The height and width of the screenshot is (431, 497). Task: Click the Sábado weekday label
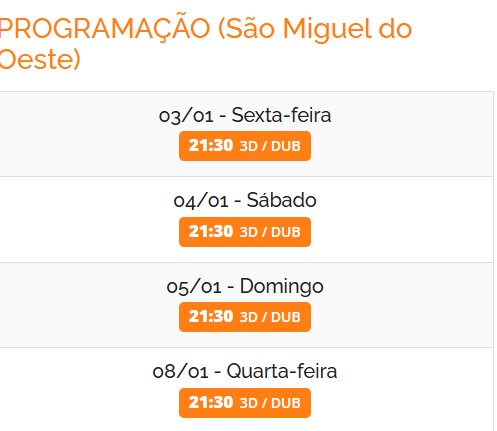281,200
